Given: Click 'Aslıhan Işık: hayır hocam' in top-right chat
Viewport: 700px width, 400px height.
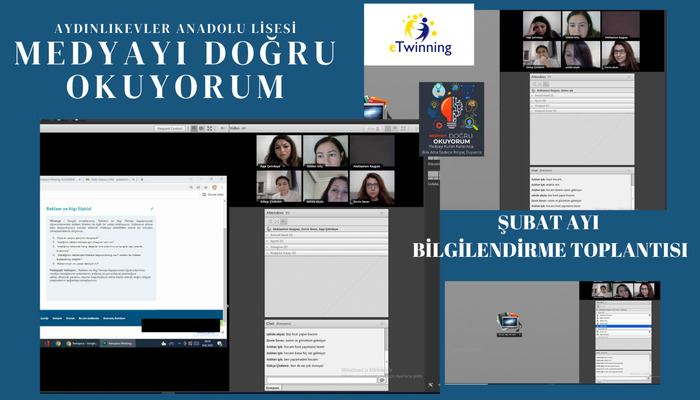Looking at the screenshot, I should pyautogui.click(x=547, y=179).
